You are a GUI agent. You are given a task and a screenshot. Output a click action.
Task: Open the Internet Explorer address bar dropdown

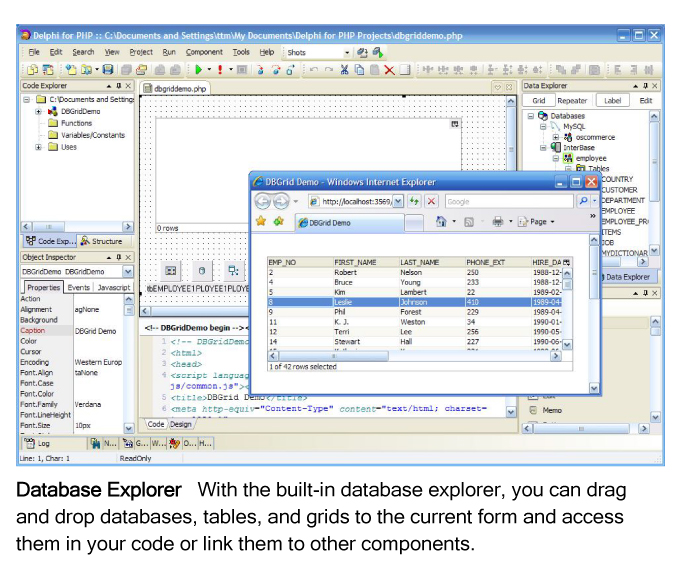point(398,202)
